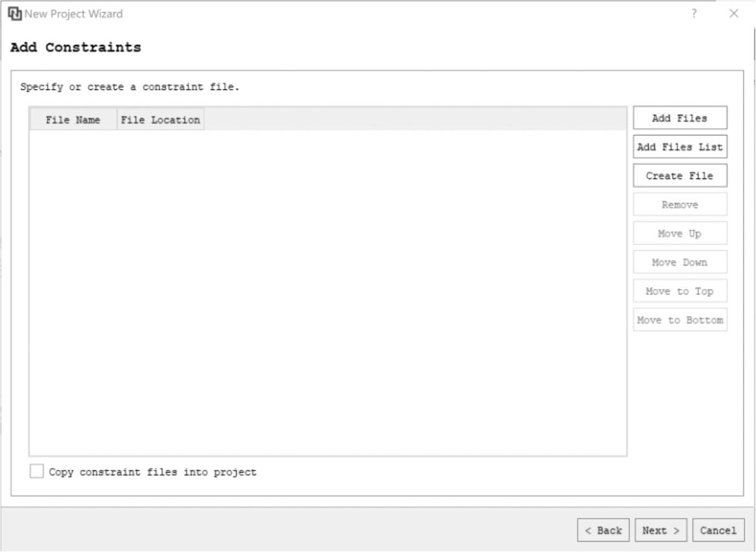Click the New Project Wizard logo icon
This screenshot has width=756, height=552.
[15, 13]
